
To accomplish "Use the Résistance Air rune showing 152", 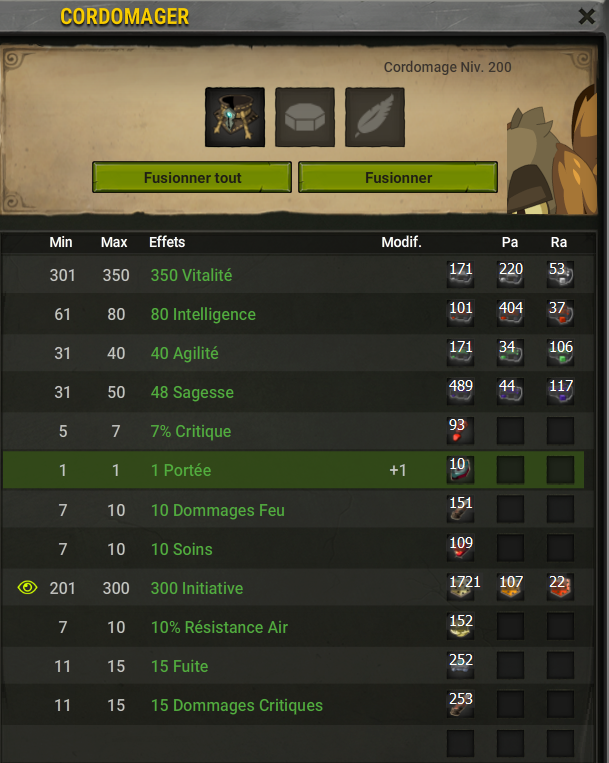I will (461, 626).
